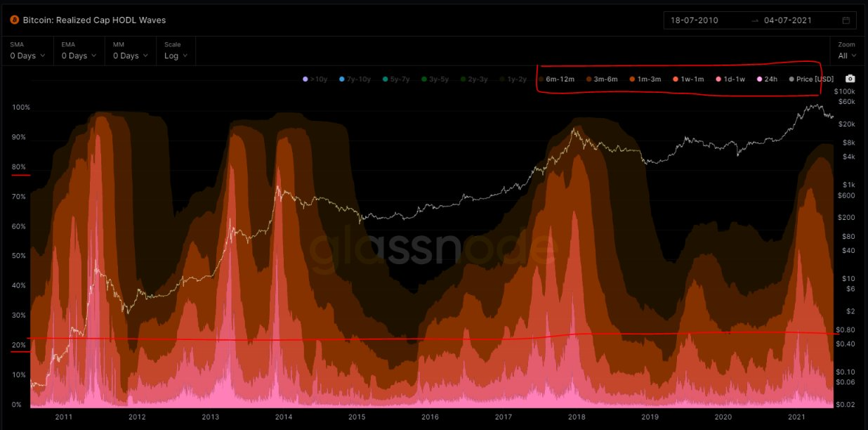Click the camera screenshot icon

850,79
